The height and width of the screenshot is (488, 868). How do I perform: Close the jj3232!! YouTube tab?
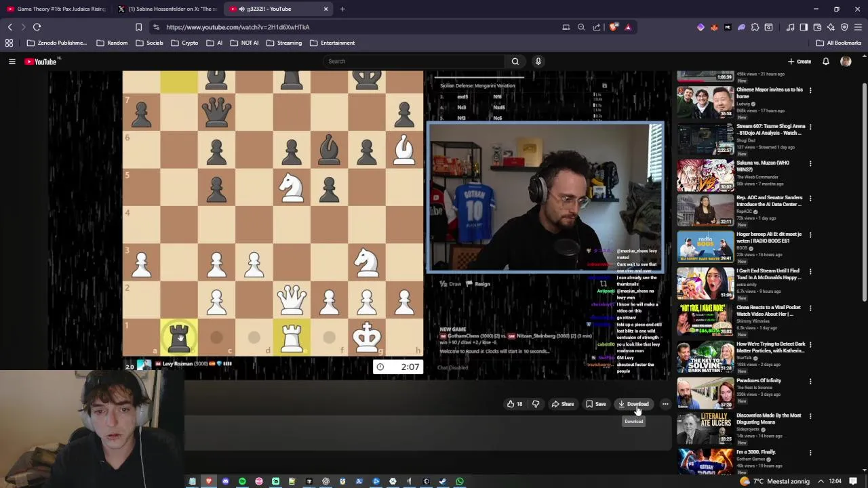pos(325,9)
